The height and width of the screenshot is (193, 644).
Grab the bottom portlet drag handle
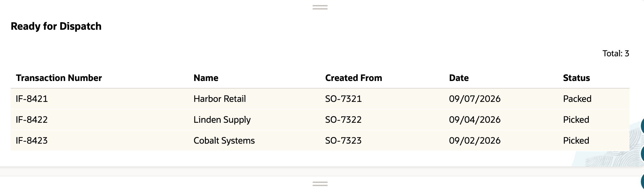click(x=320, y=184)
